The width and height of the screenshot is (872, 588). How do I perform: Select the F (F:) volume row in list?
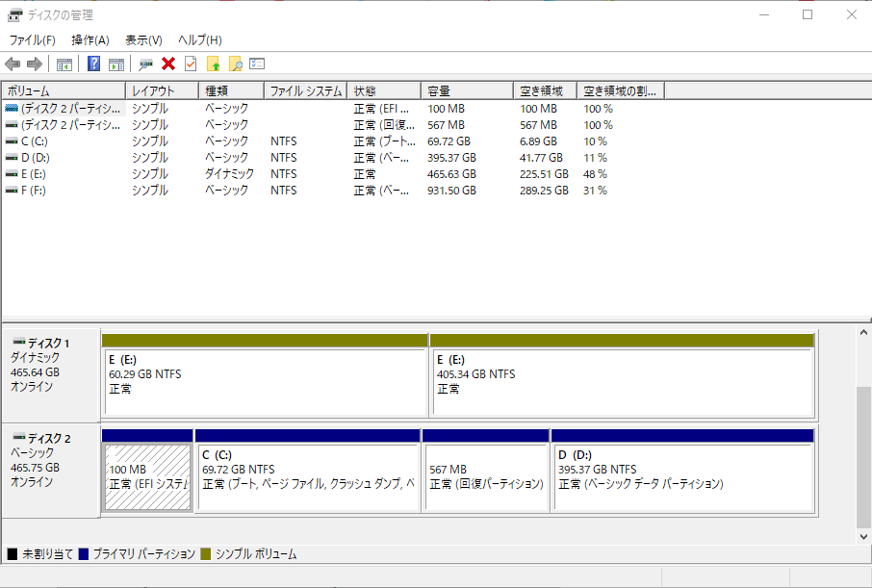33,191
